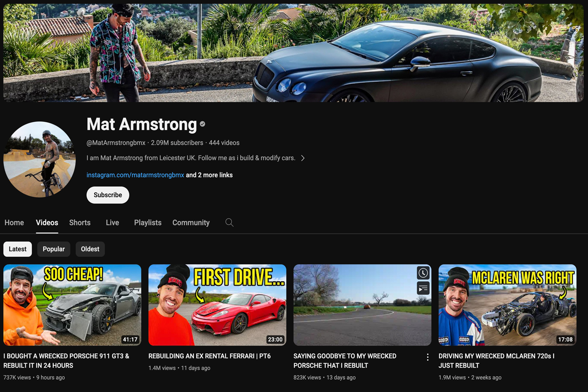588x392 pixels.
Task: Open the Community tab
Action: (x=191, y=222)
